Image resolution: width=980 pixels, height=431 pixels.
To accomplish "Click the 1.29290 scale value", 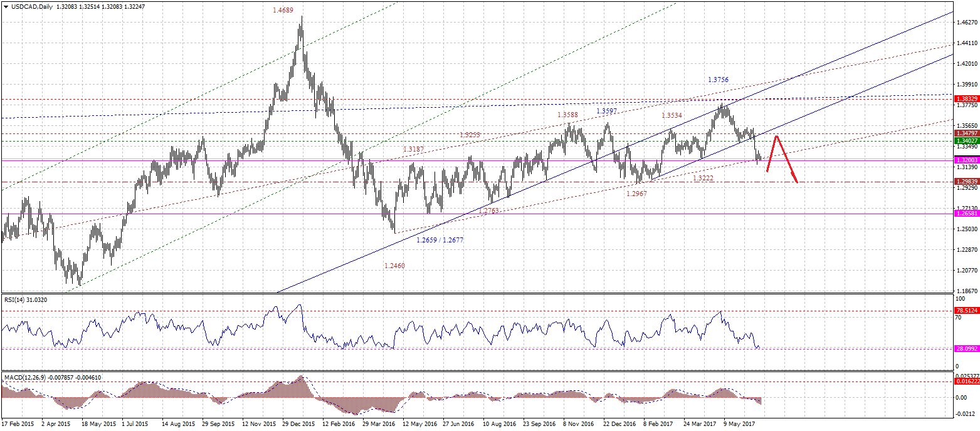I will tap(966, 187).
